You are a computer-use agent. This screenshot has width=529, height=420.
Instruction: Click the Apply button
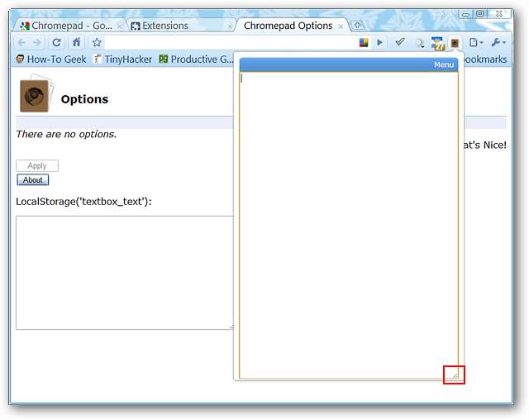[37, 165]
